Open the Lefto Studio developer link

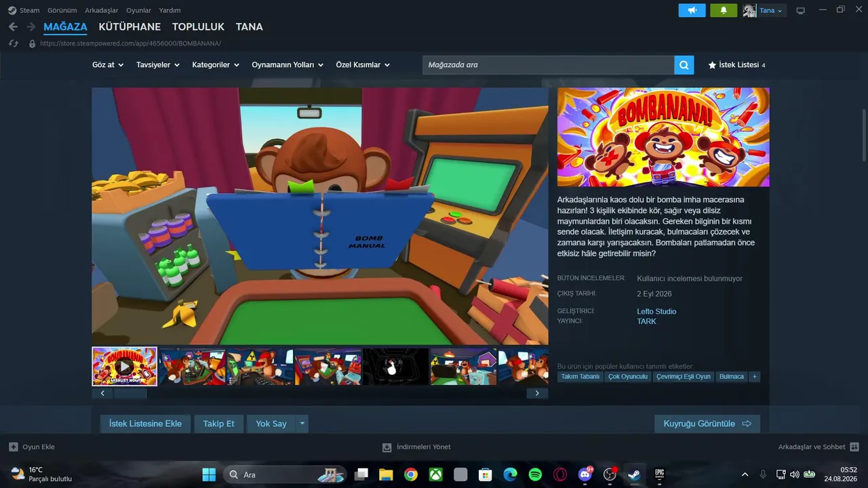tap(656, 312)
